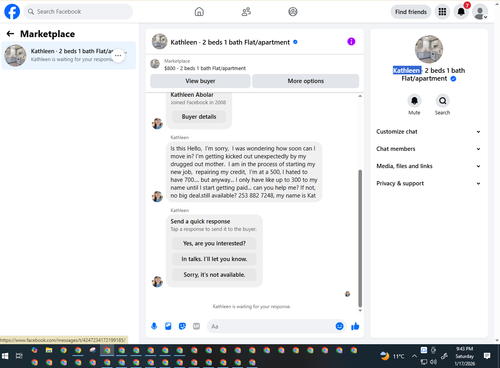The image size is (500, 368).
Task: Send quick response 'Sorry, it's not available.'
Action: pos(214,275)
